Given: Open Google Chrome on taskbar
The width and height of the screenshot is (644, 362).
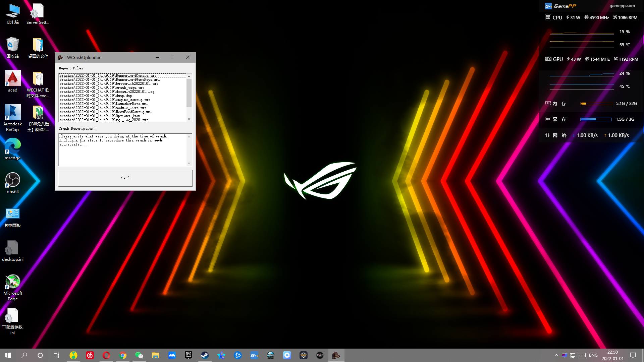Looking at the screenshot, I should pyautogui.click(x=123, y=355).
